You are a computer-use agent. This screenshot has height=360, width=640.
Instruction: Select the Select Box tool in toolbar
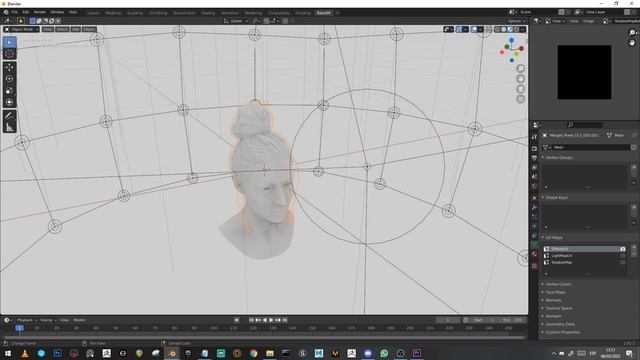[x=10, y=42]
